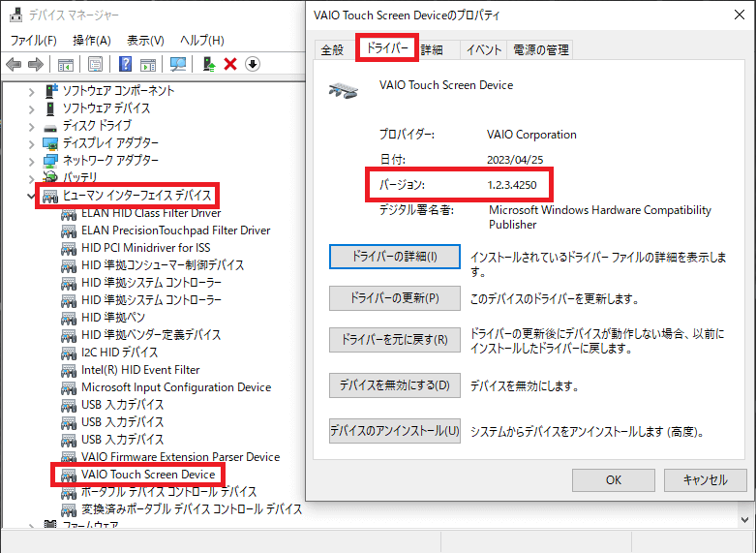Click the ソフトウェア コンポーネント category icon
This screenshot has height=553, width=756.
click(x=50, y=91)
